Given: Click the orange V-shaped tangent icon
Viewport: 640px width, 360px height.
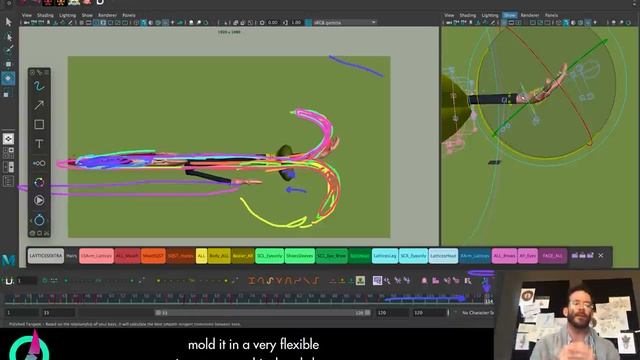Looking at the screenshot, I should click(279, 280).
